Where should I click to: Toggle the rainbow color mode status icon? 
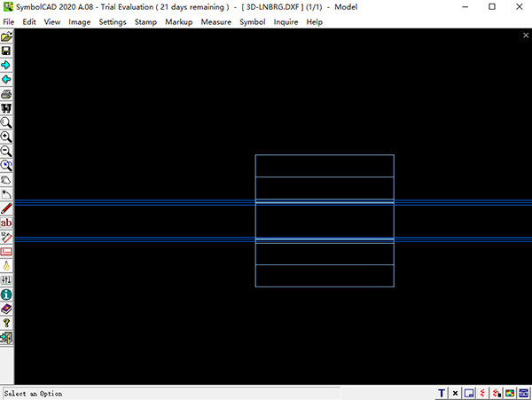(x=511, y=393)
